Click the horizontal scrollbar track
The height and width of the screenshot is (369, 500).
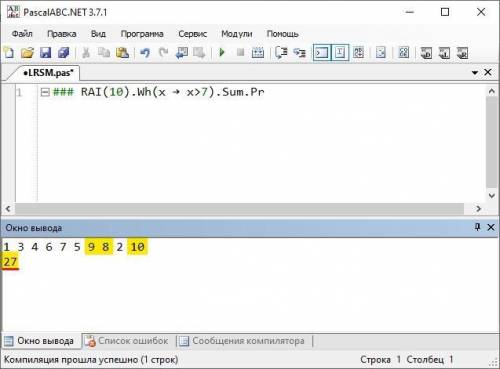point(239,209)
